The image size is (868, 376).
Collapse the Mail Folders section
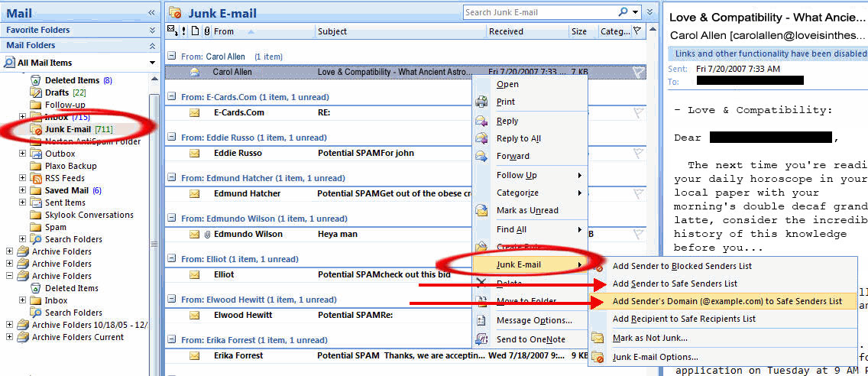(x=152, y=45)
